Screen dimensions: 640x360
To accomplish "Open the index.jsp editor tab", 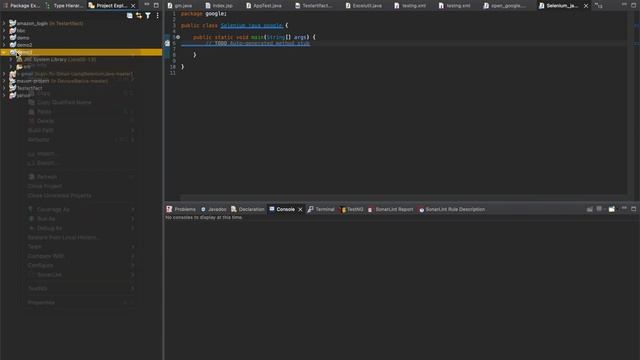I will 219,6.
